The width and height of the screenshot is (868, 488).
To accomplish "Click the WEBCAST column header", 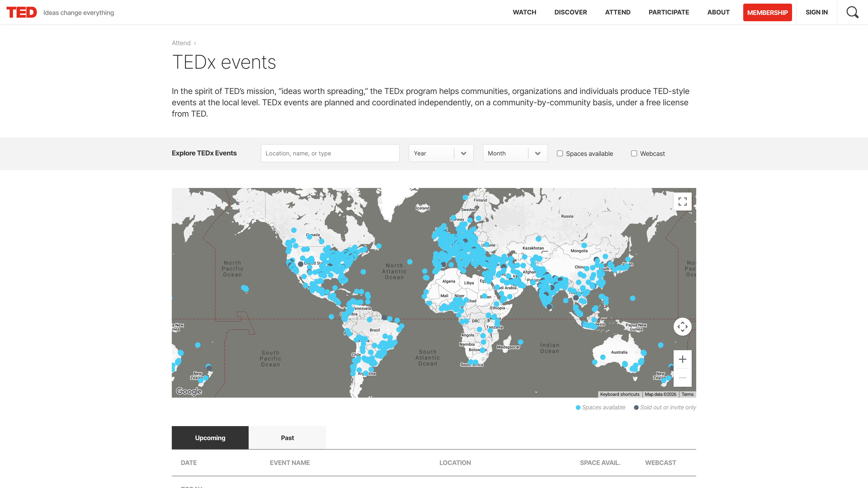I will pos(660,462).
